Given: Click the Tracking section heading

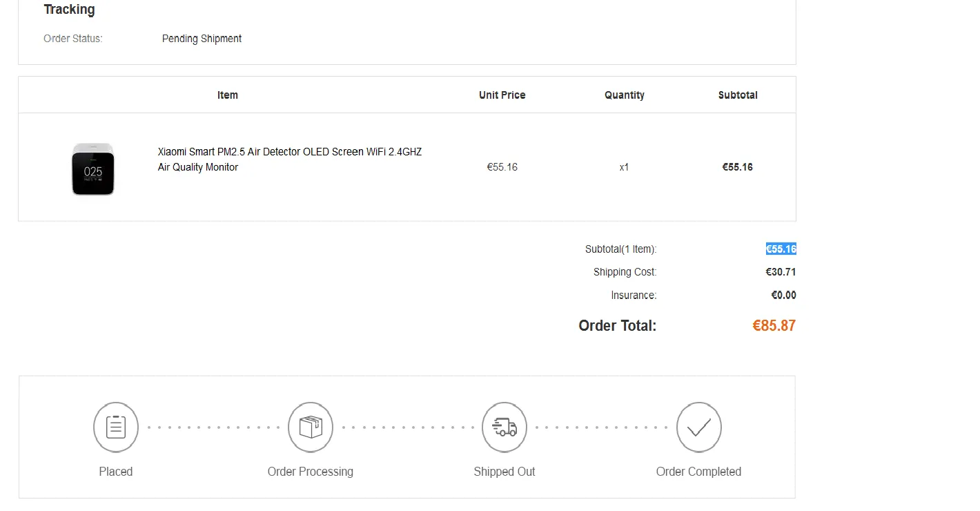Looking at the screenshot, I should click(69, 10).
